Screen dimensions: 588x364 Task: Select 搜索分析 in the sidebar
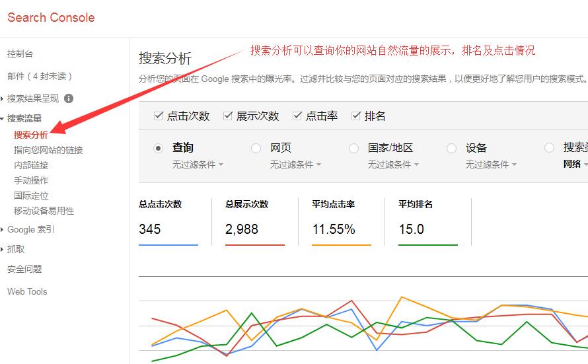pos(31,135)
